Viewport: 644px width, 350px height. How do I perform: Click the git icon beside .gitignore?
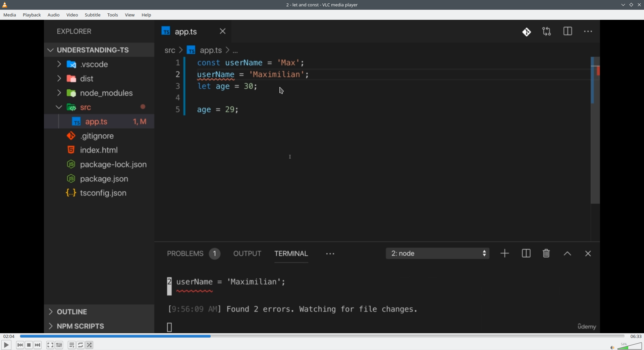coord(71,136)
